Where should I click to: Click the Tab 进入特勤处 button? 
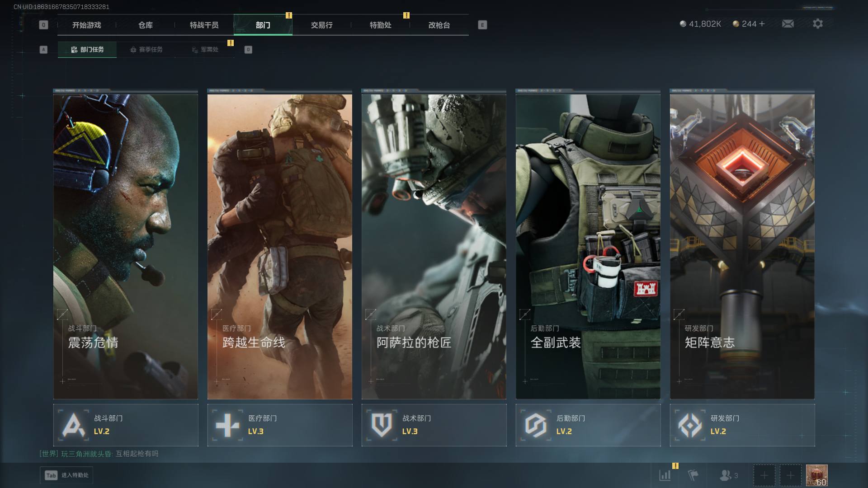pos(66,475)
